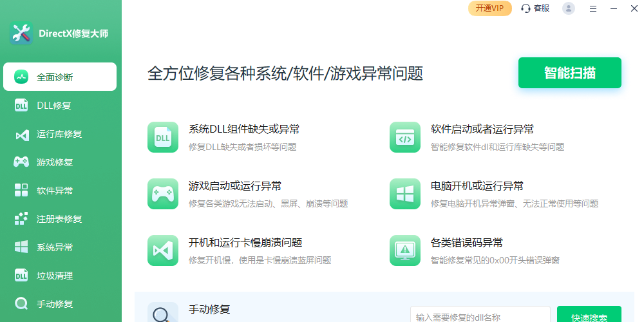Click the 开机和运行卡慢崩溃问题 icon

tap(162, 251)
